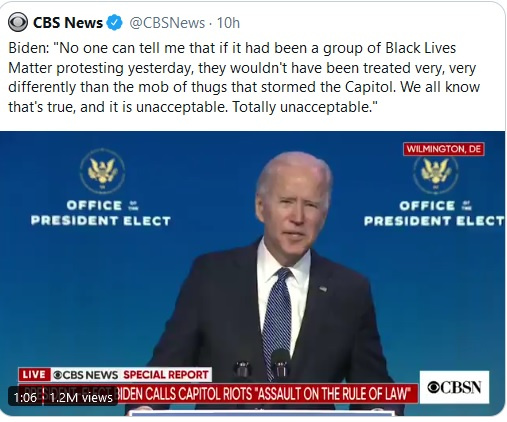507x422 pixels.
Task: Open the CBS News profile name
Action: coord(68,23)
